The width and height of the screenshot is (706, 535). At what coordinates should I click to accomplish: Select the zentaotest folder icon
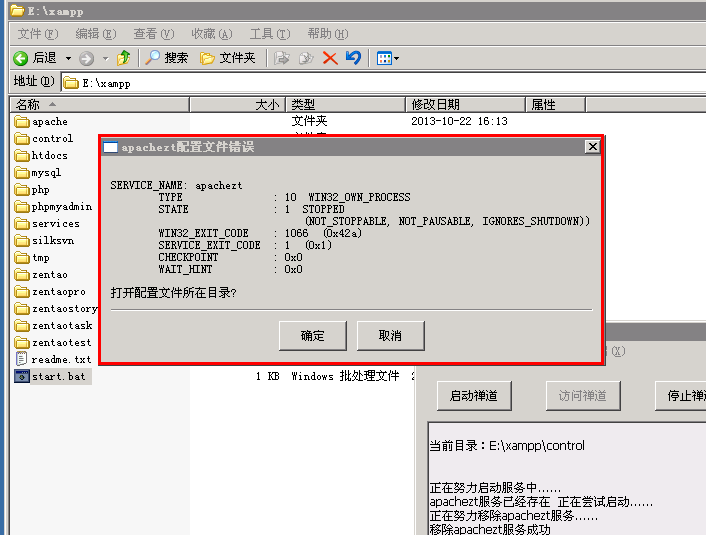pos(22,342)
